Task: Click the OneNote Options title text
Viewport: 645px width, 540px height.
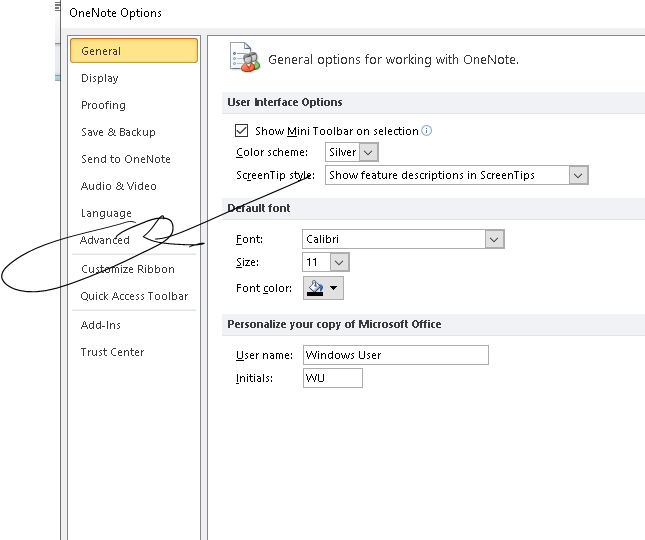Action: point(115,13)
